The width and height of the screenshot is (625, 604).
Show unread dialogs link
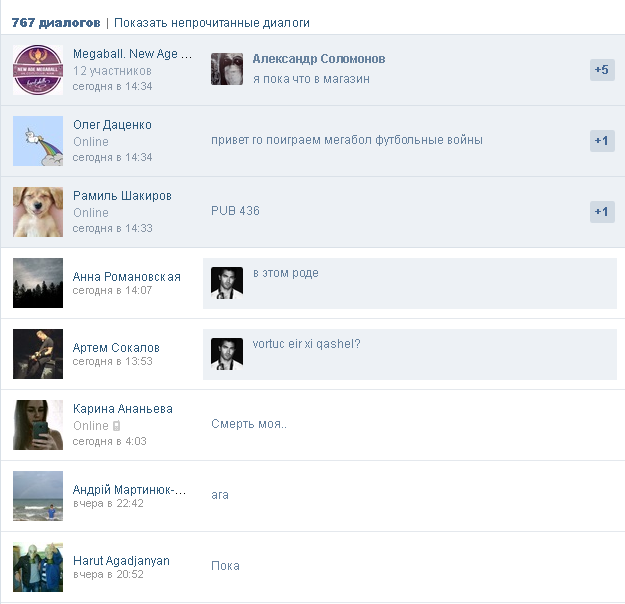click(212, 23)
